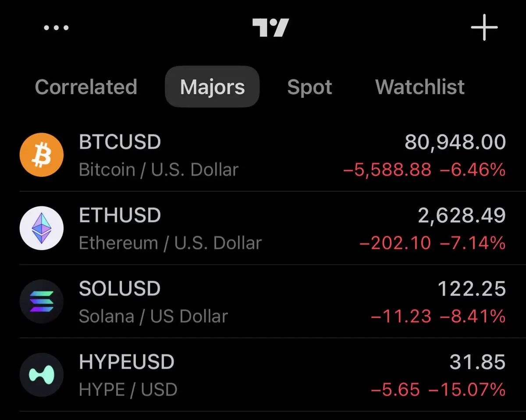
Task: Open the three-dot more options menu
Action: 56,28
